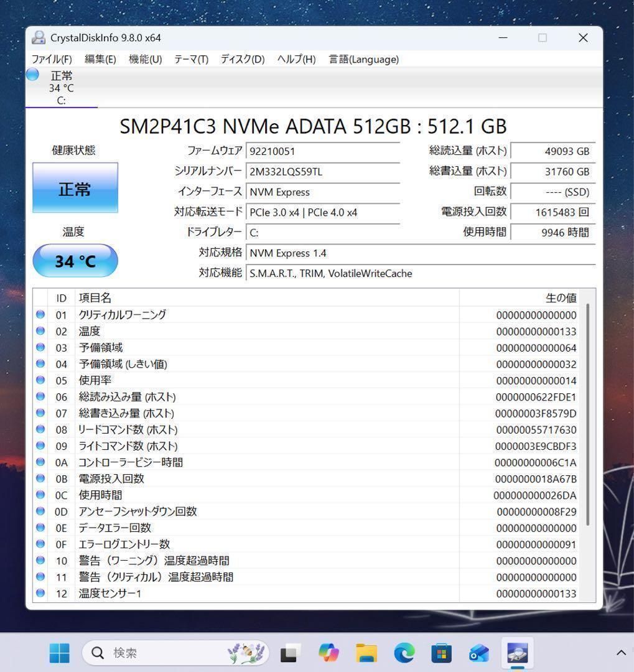Viewport: 634px width, 672px height.
Task: Click the CrystalDiskInfo title bar app icon
Action: (39, 38)
